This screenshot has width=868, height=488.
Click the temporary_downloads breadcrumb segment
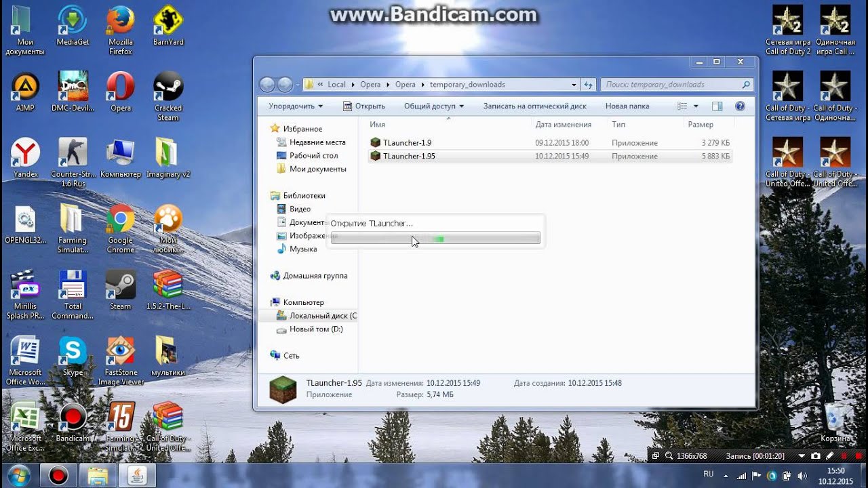tap(467, 85)
